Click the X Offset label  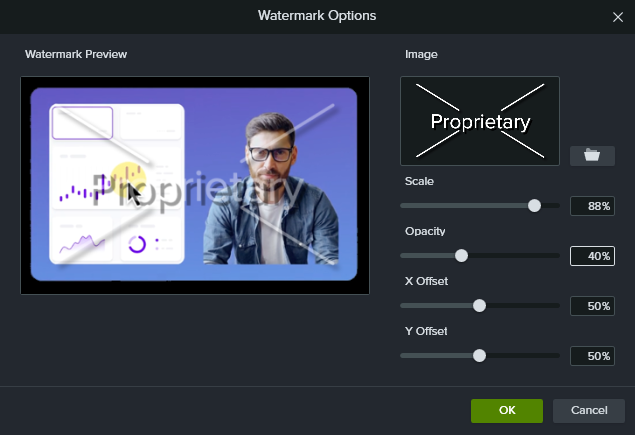click(x=426, y=281)
